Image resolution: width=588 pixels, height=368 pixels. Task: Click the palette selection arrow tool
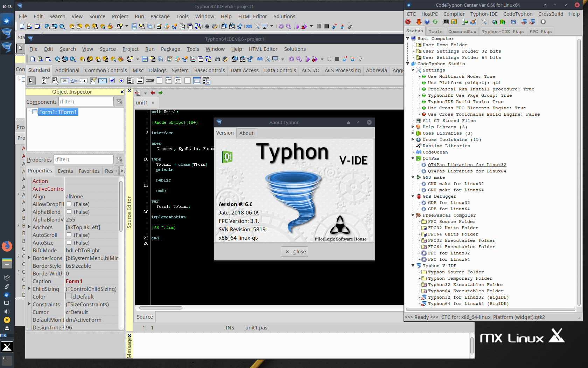[x=31, y=81]
